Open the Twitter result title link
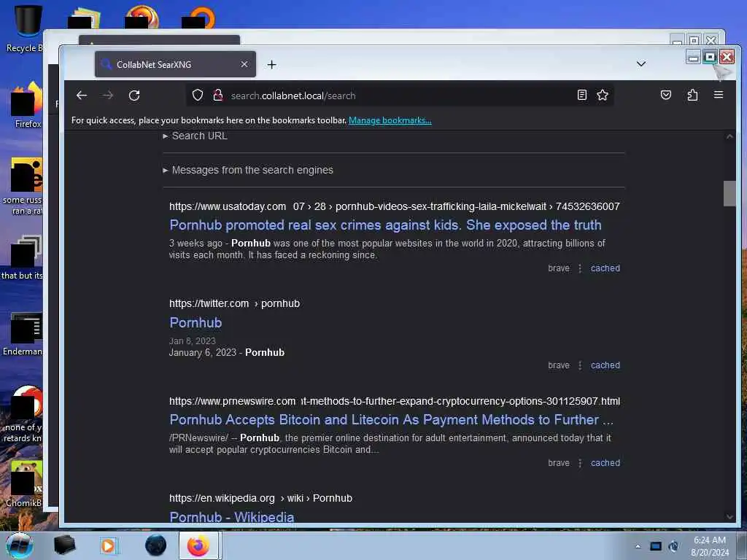The width and height of the screenshot is (747, 560). [x=196, y=322]
